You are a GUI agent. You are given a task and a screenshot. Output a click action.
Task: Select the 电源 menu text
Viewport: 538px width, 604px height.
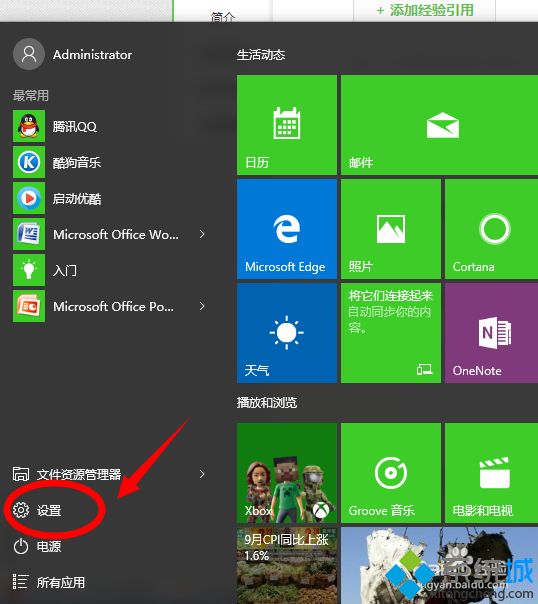pyautogui.click(x=49, y=546)
